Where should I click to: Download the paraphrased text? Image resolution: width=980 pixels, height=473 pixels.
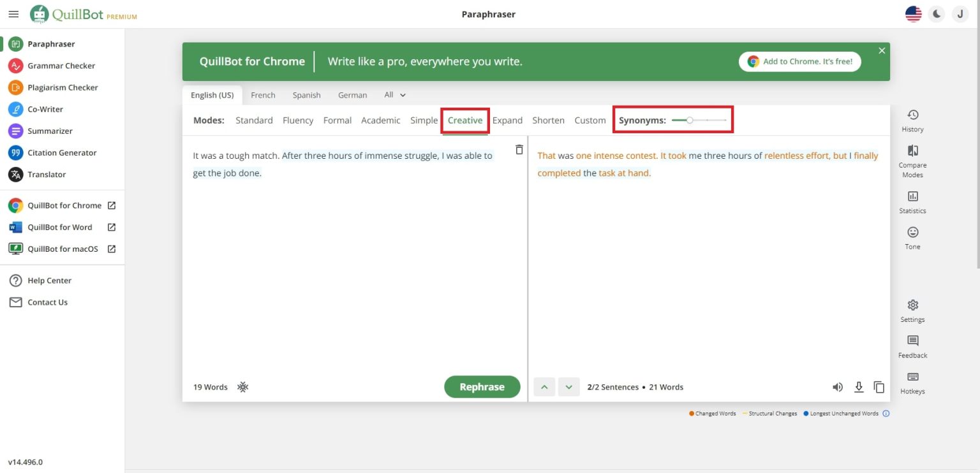coord(859,387)
